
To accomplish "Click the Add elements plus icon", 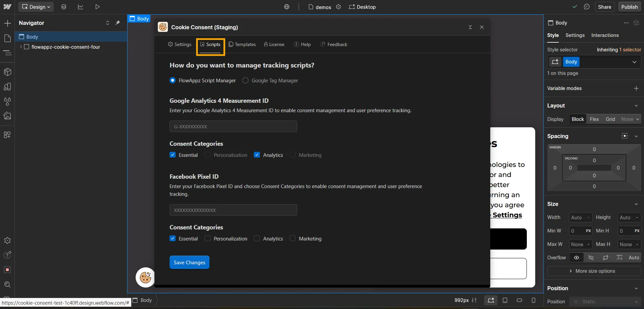I will (x=7, y=23).
